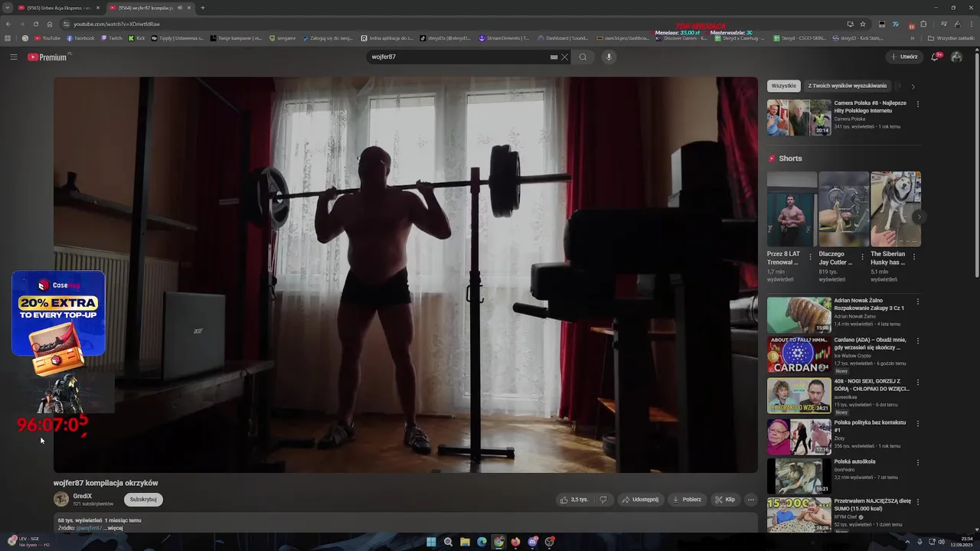Open options for Polska autoszkoła video

click(918, 463)
